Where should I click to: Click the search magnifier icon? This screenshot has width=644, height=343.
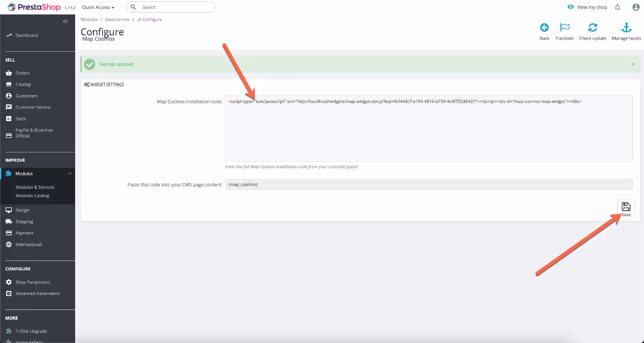(x=133, y=7)
